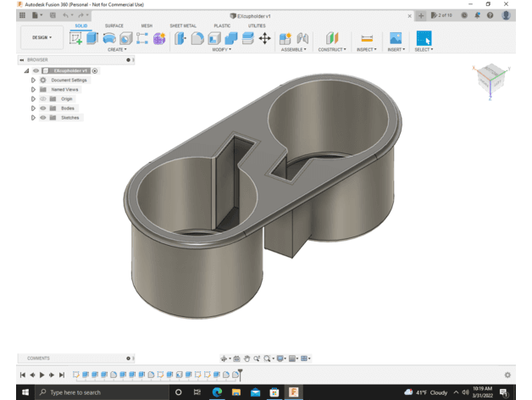Screen dimensions: 532x400
Task: Open the ASSEMBLE dropdown menu
Action: 293,49
